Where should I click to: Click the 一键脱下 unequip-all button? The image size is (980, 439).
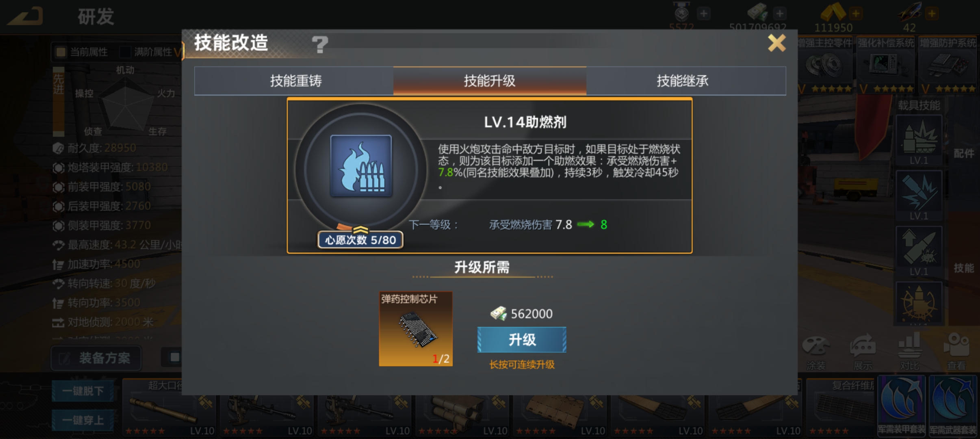click(83, 391)
